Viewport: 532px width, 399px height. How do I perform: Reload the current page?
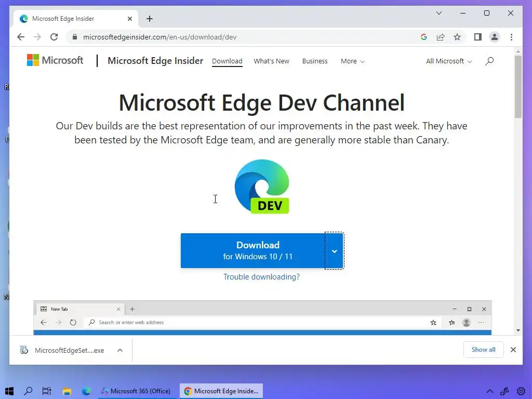coord(54,37)
